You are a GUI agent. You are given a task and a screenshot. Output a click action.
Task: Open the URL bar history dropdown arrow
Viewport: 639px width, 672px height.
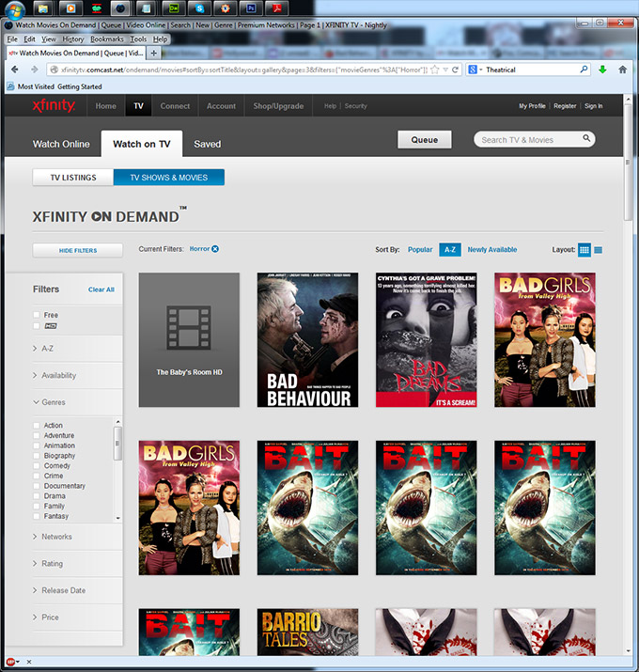445,70
